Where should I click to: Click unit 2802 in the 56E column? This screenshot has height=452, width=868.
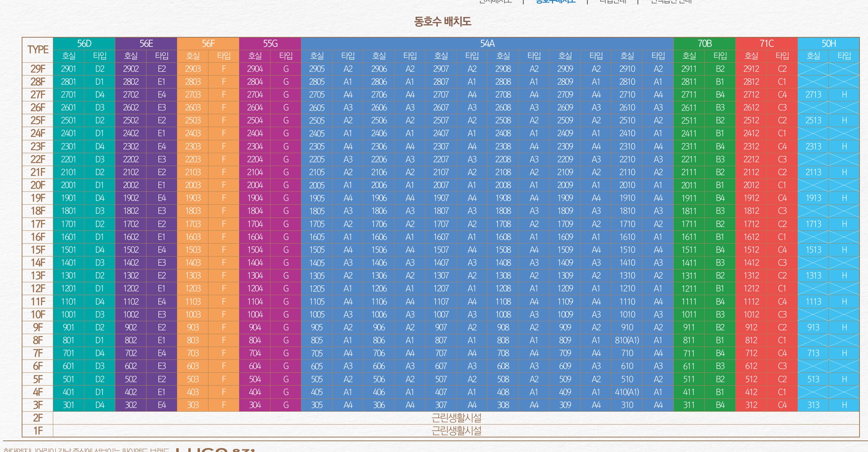tap(131, 82)
